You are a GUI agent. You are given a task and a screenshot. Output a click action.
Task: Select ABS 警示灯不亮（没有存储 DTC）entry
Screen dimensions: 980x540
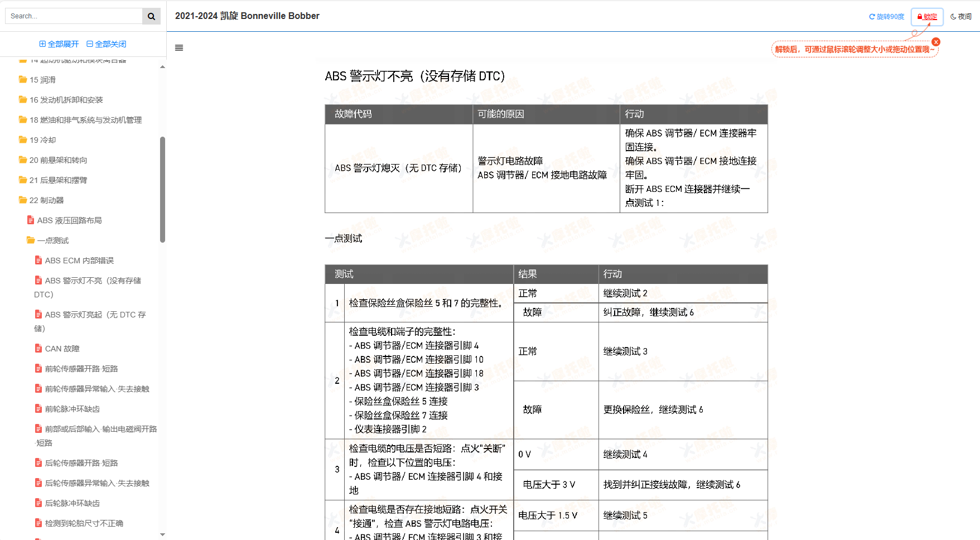pos(88,287)
